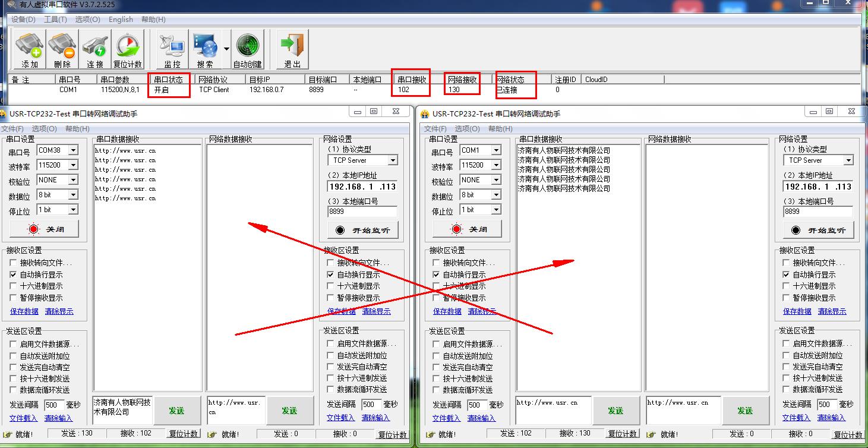
Task: Click the 删除 (Delete) port toolbar icon
Action: (x=62, y=50)
